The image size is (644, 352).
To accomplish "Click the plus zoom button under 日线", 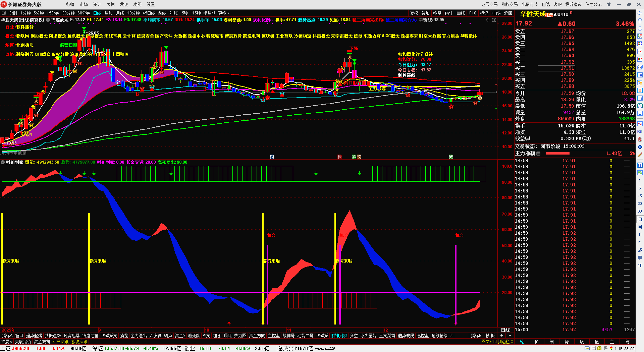I will tap(502, 336).
